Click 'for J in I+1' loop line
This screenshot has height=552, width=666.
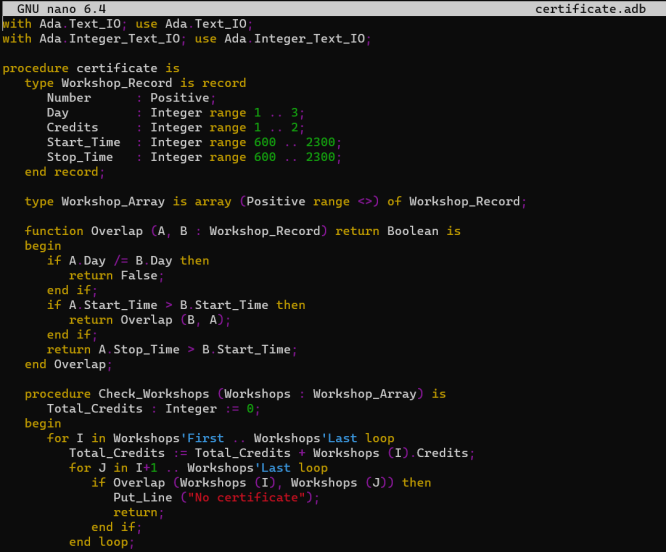198,468
